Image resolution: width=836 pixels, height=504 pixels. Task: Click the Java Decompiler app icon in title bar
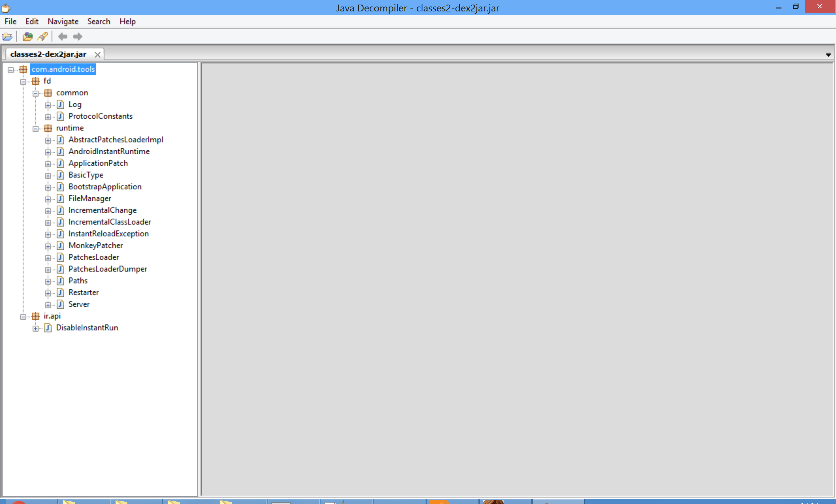point(6,8)
